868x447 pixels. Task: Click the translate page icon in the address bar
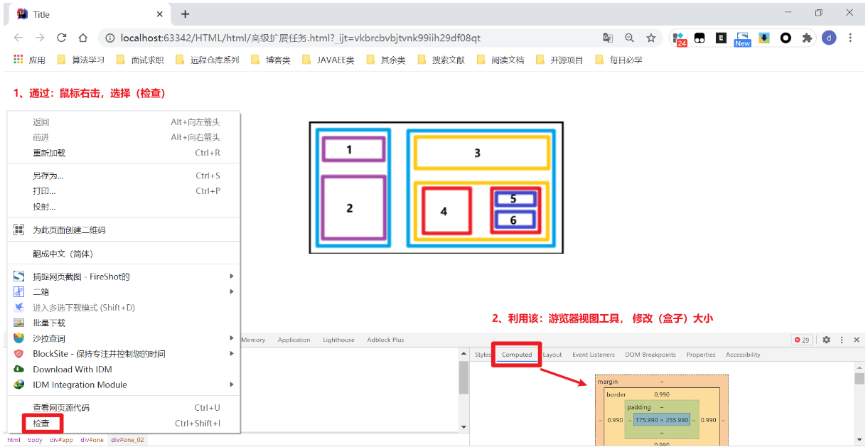click(x=608, y=38)
